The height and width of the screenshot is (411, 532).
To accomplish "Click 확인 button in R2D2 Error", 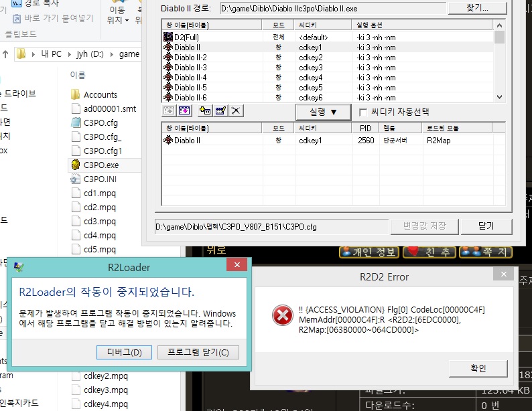I will 478,368.
